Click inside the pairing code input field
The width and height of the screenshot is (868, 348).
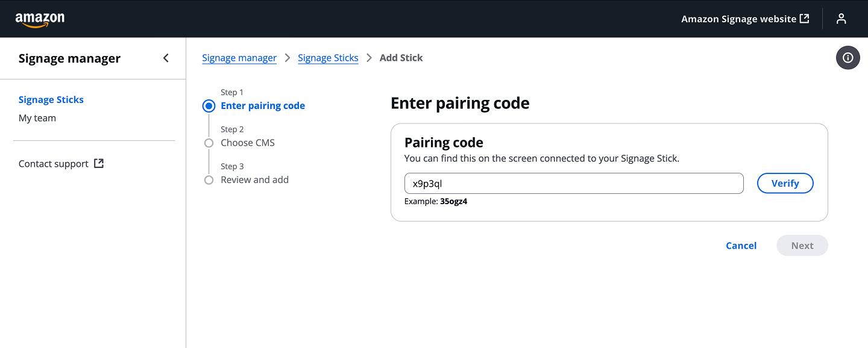click(x=573, y=183)
